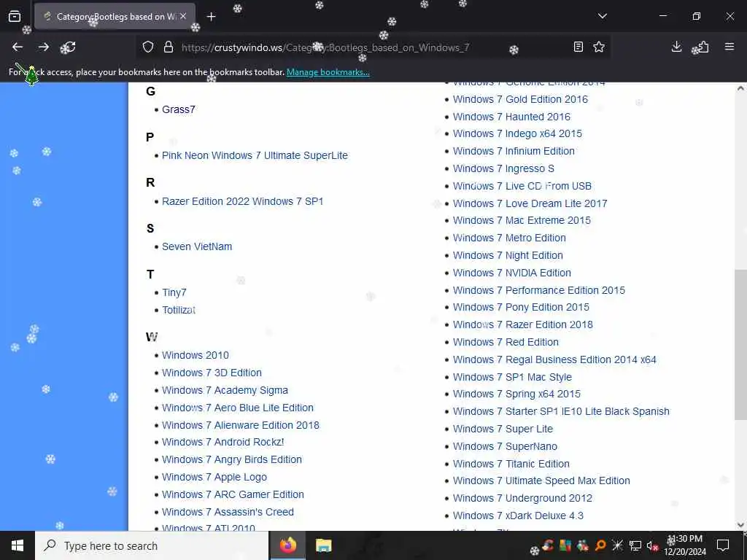Image resolution: width=747 pixels, height=560 pixels.
Task: Open the network status tray icon
Action: tap(635, 545)
